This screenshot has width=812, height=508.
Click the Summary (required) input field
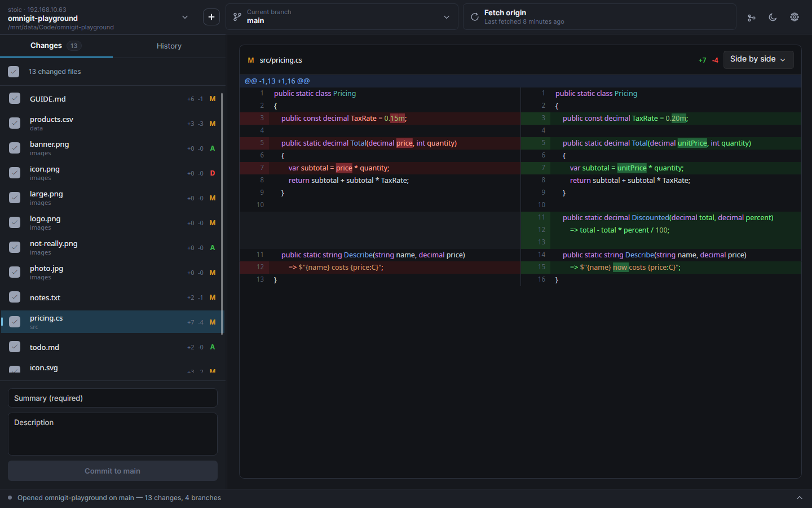(113, 398)
